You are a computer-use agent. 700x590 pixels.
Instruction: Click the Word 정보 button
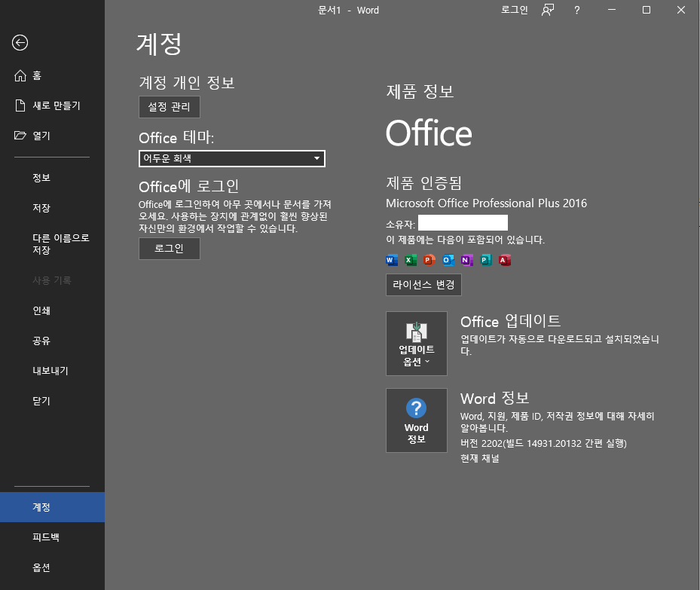click(x=417, y=420)
